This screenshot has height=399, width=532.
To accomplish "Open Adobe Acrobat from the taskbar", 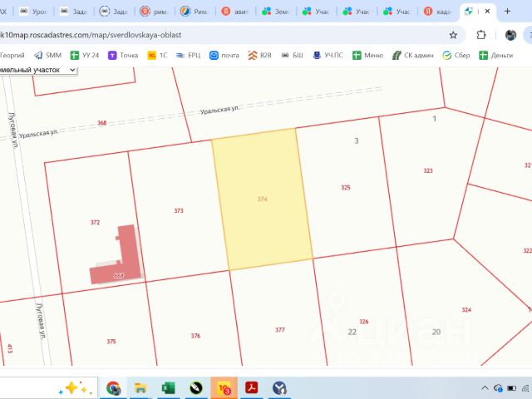I will coord(251,388).
